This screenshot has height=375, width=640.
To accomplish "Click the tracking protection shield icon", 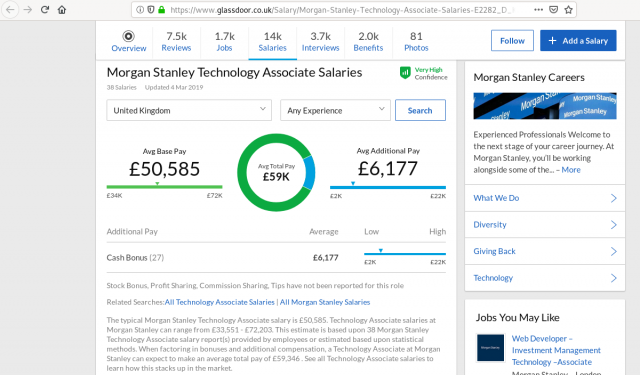I will point(151,9).
